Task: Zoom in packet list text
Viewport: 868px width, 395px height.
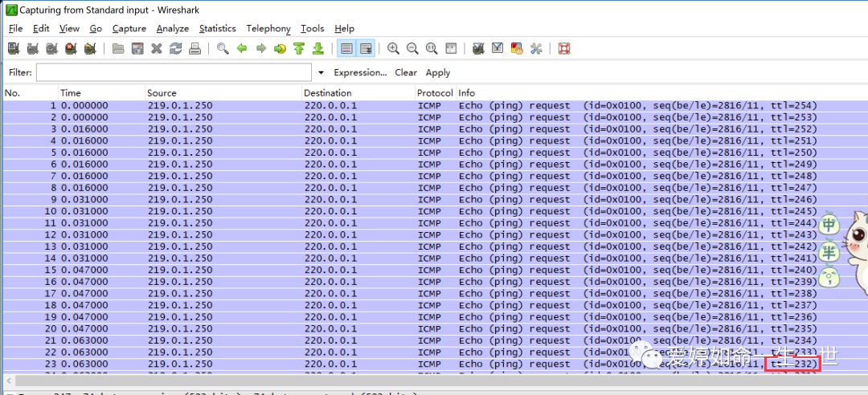Action: coord(394,49)
